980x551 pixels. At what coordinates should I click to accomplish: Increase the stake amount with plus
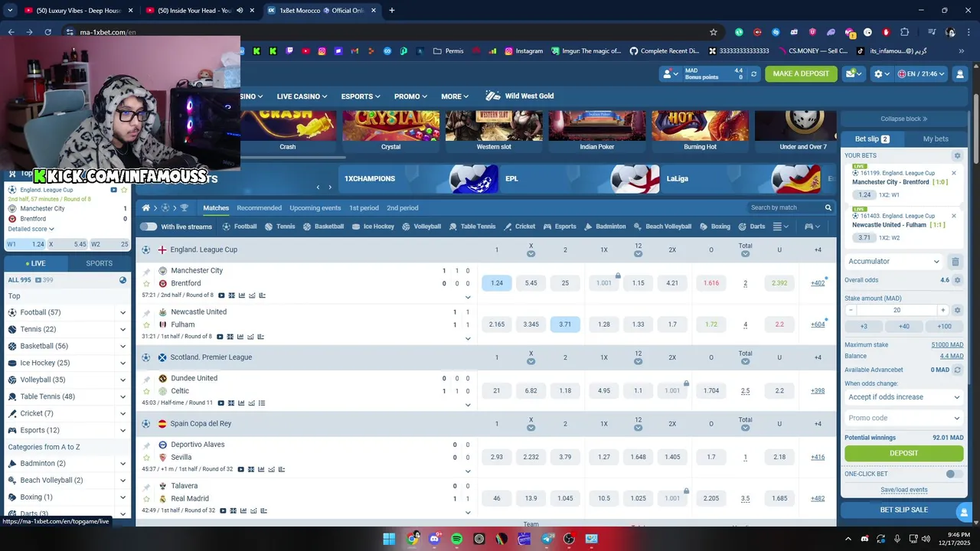pos(942,310)
